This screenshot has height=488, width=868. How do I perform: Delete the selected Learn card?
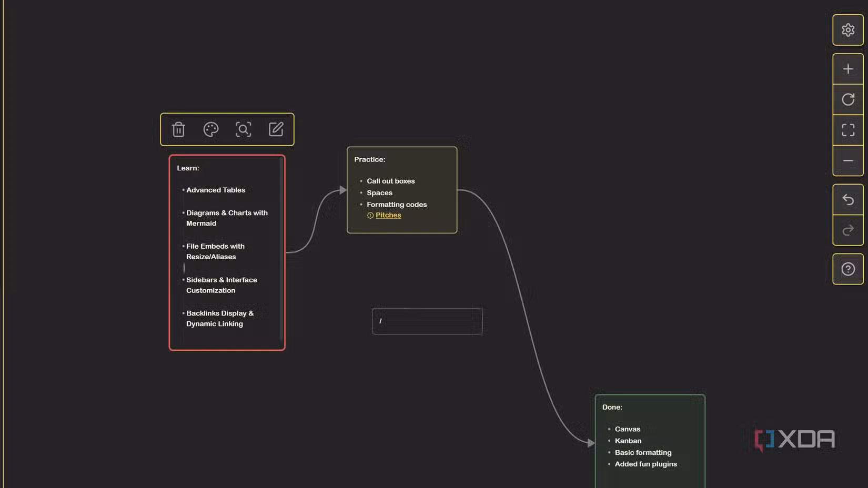click(x=178, y=129)
